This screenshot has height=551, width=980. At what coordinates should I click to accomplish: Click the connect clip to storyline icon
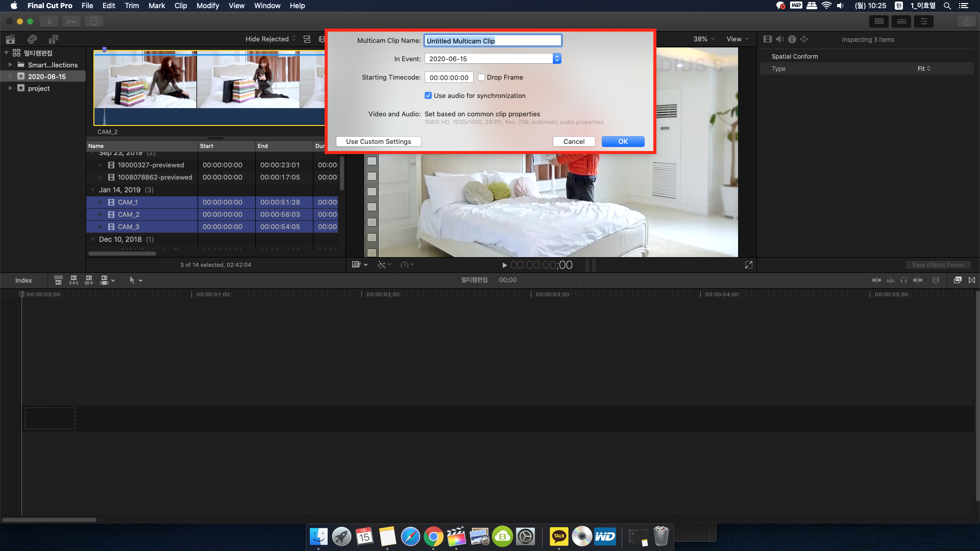(58, 280)
